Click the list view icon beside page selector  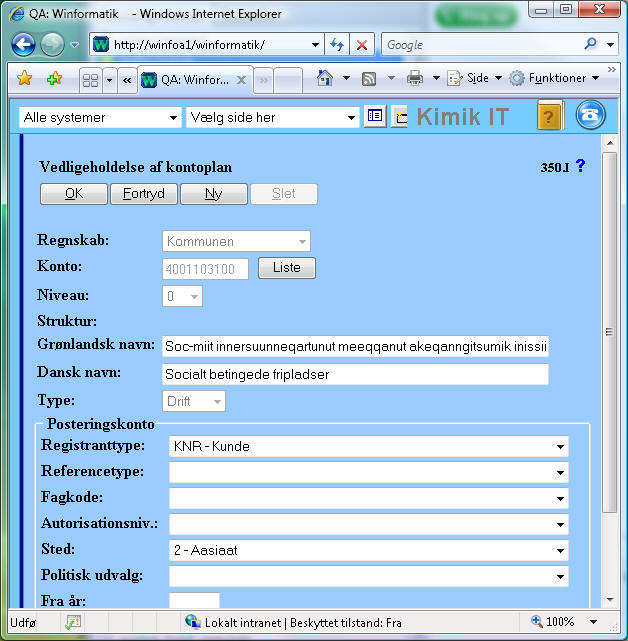click(x=375, y=116)
